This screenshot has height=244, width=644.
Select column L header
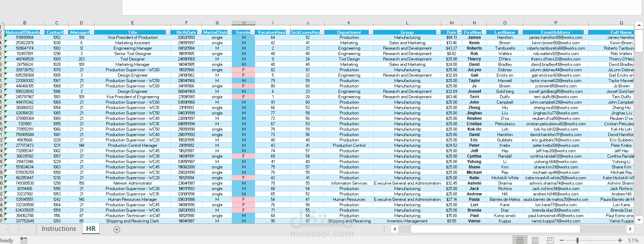(x=407, y=23)
